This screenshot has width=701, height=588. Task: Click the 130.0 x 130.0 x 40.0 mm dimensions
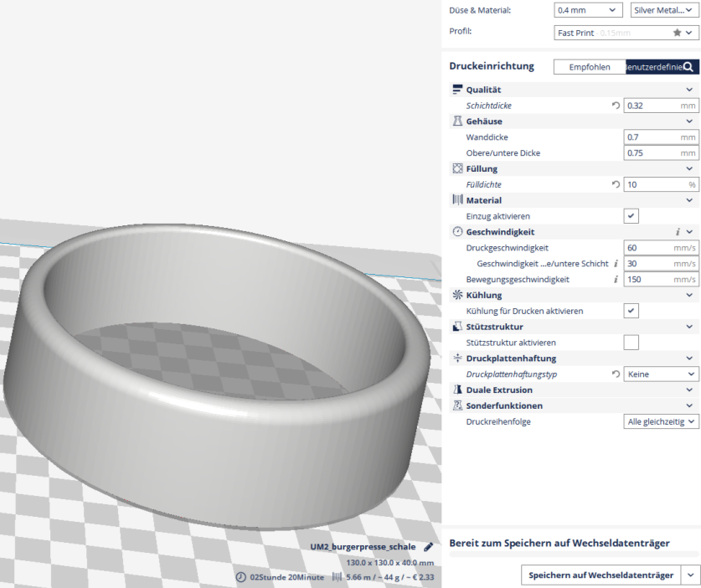389,563
